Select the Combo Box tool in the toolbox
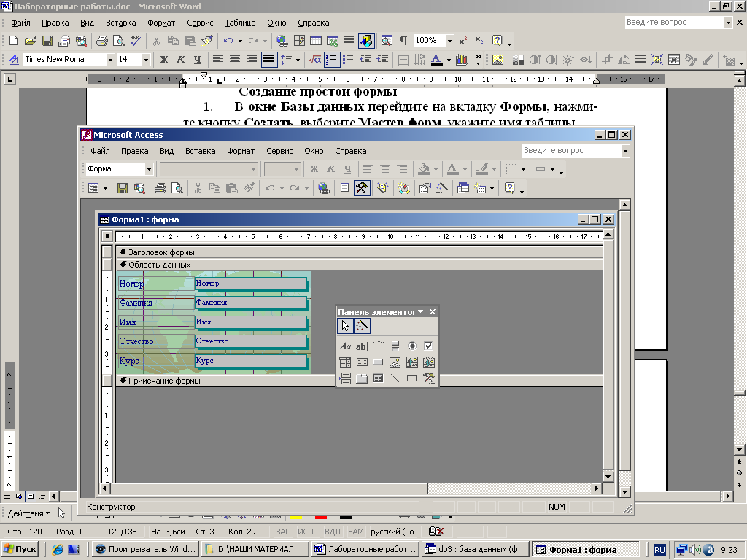This screenshot has height=560, width=747. 345,362
